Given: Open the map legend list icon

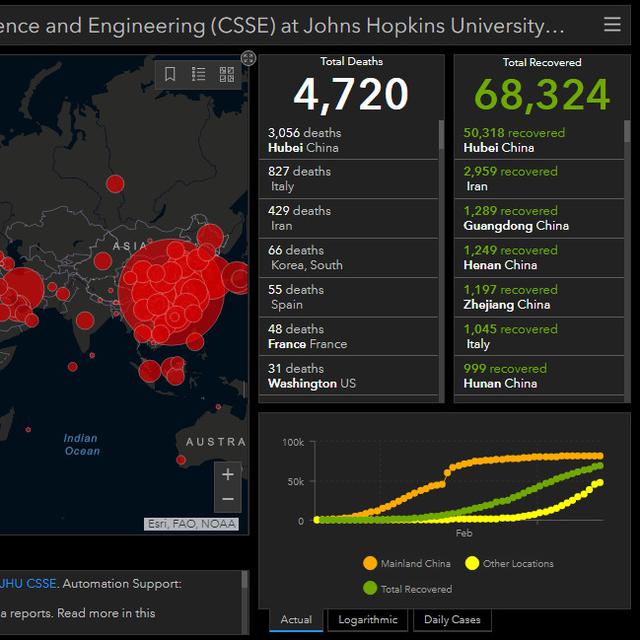Looking at the screenshot, I should (198, 74).
